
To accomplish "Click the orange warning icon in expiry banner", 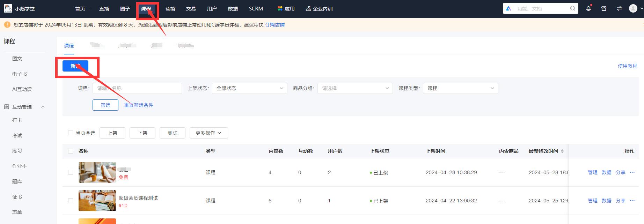I will point(7,25).
